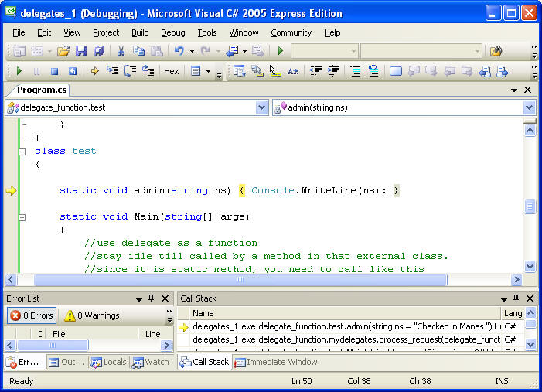The height and width of the screenshot is (392, 542).
Task: Open the Debug menu
Action: pyautogui.click(x=172, y=32)
